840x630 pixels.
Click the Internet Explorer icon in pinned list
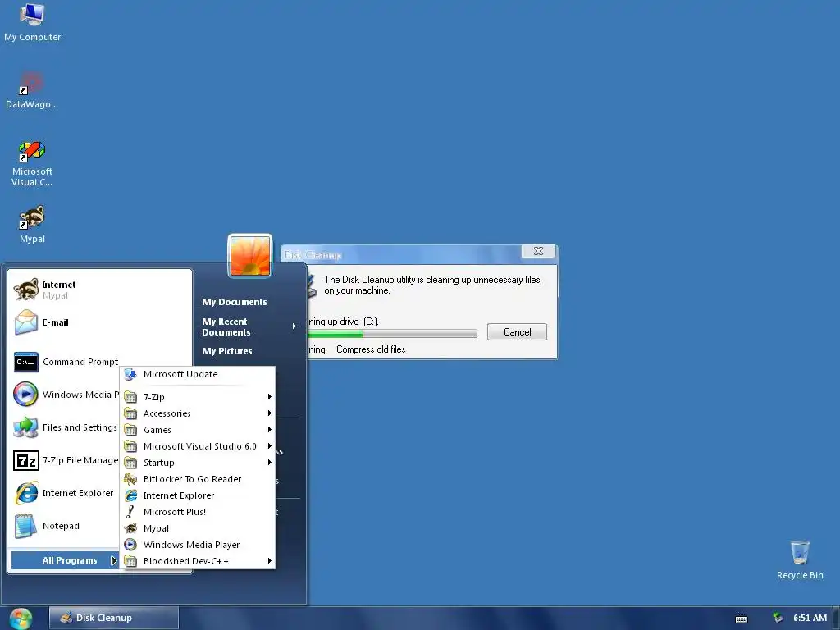pyautogui.click(x=25, y=493)
